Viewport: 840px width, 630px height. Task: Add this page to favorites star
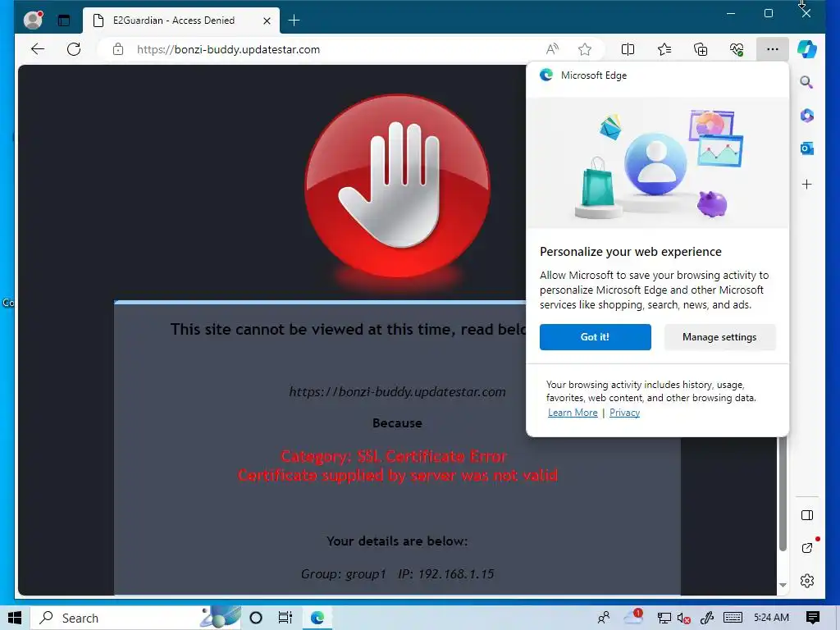click(x=585, y=49)
